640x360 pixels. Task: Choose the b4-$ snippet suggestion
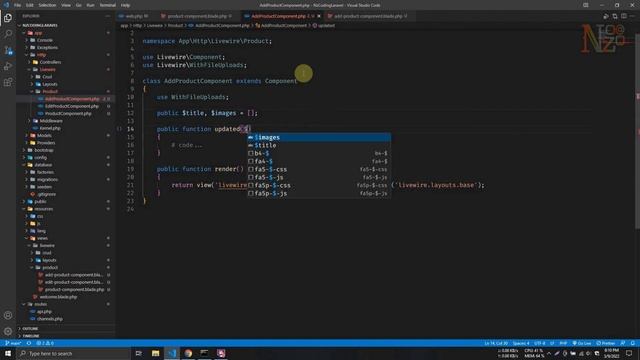319,153
